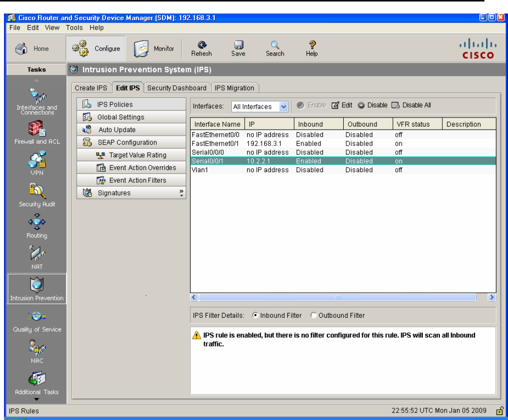Open the View menu
Image resolution: width=508 pixels, height=420 pixels.
(52, 28)
